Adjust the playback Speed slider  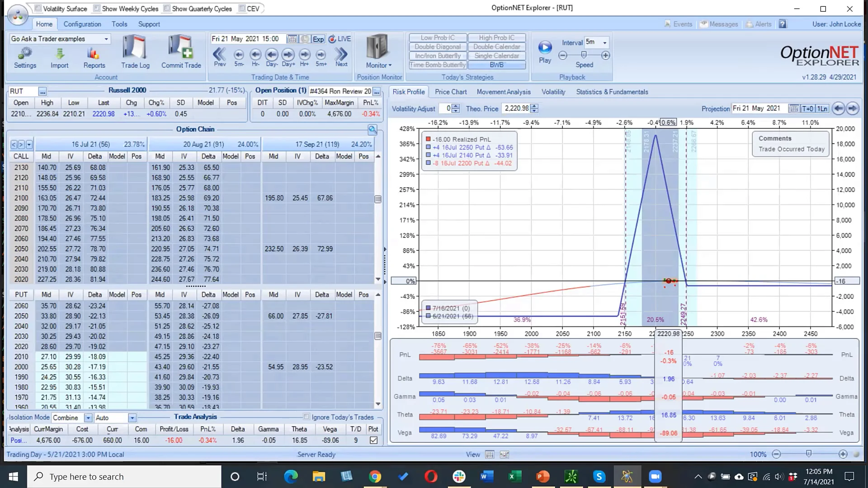(x=584, y=55)
